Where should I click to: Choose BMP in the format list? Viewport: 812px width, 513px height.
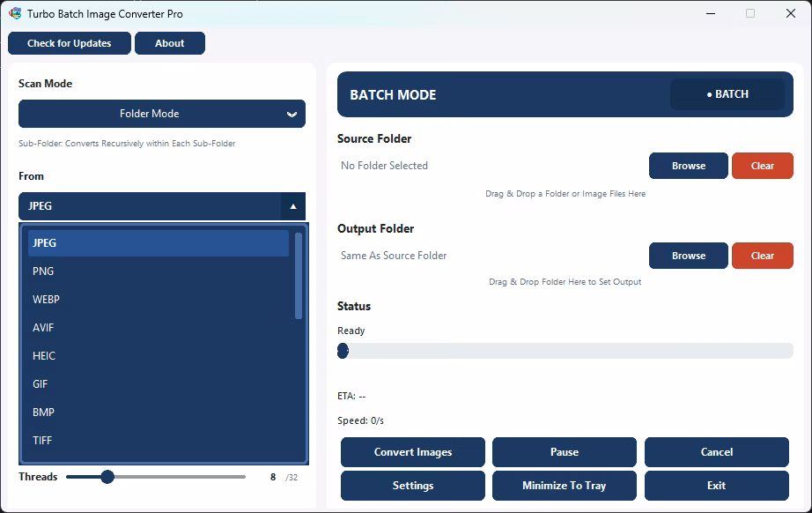click(x=159, y=413)
